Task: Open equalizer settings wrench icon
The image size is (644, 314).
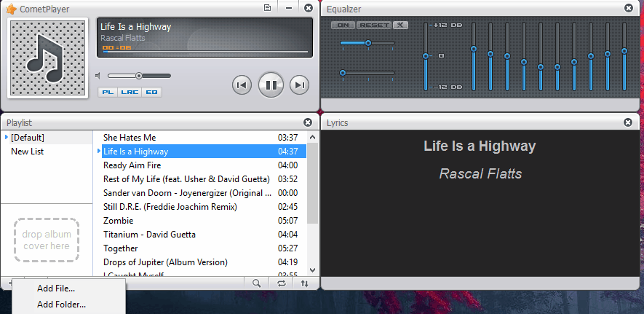Action: pos(400,25)
